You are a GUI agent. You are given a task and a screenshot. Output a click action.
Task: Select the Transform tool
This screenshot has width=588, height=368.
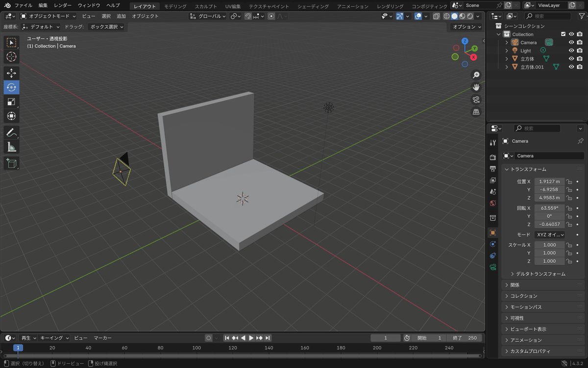tap(11, 116)
